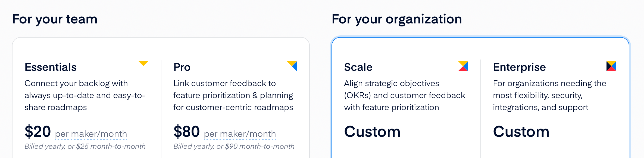The image size is (644, 158).
Task: Click the yellow-blue Pro plan icon
Action: [292, 66]
